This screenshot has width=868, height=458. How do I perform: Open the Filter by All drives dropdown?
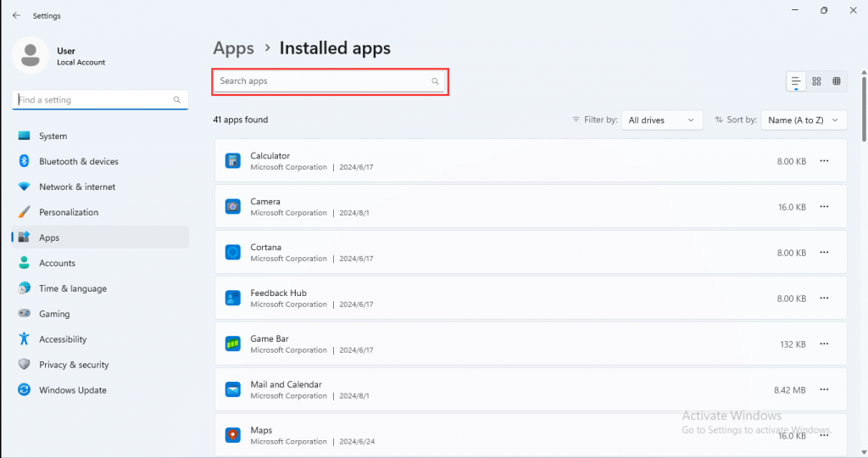(662, 120)
